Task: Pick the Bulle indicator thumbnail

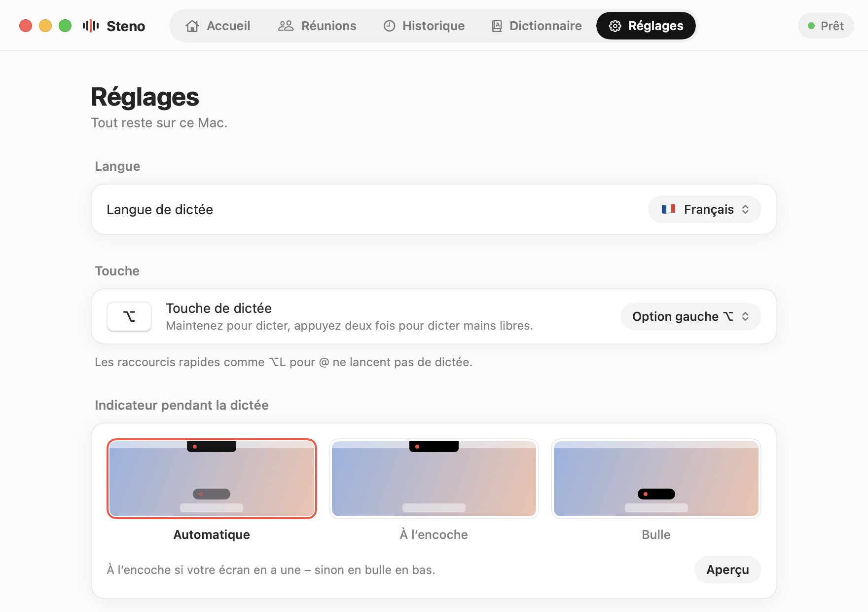Action: point(656,479)
